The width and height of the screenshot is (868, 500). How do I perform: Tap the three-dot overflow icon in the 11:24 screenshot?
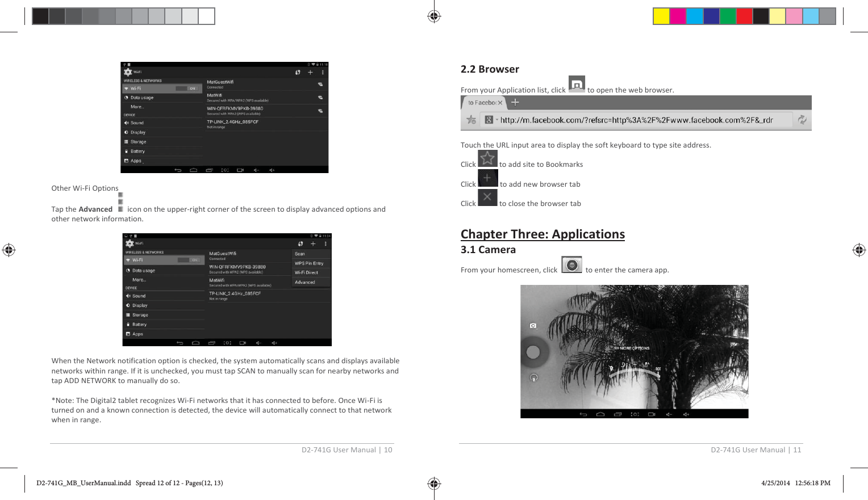click(325, 243)
